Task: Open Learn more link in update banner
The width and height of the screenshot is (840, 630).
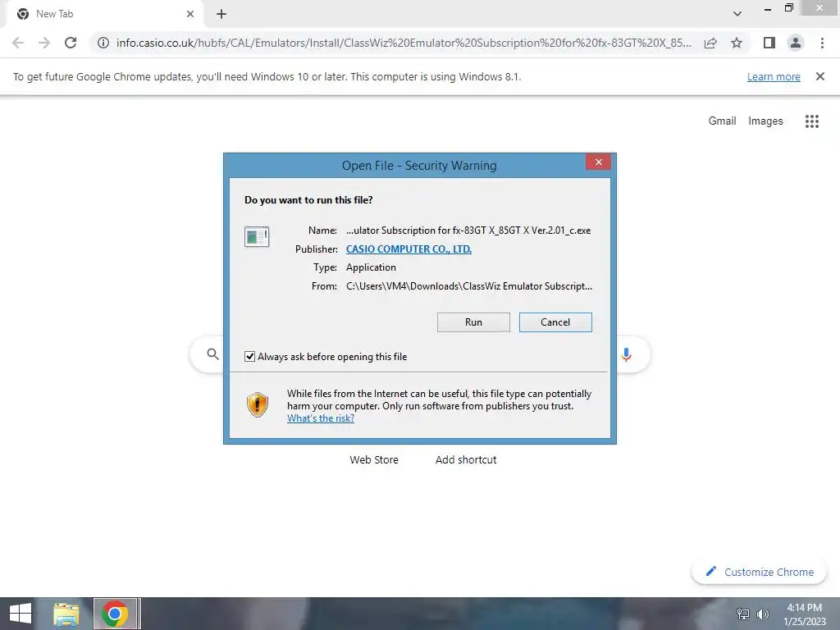Action: coord(774,76)
